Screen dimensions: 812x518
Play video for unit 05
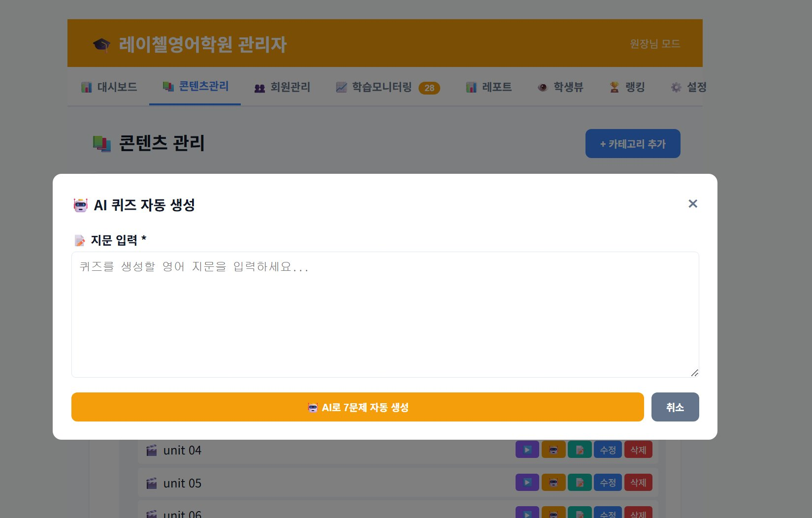tap(527, 482)
